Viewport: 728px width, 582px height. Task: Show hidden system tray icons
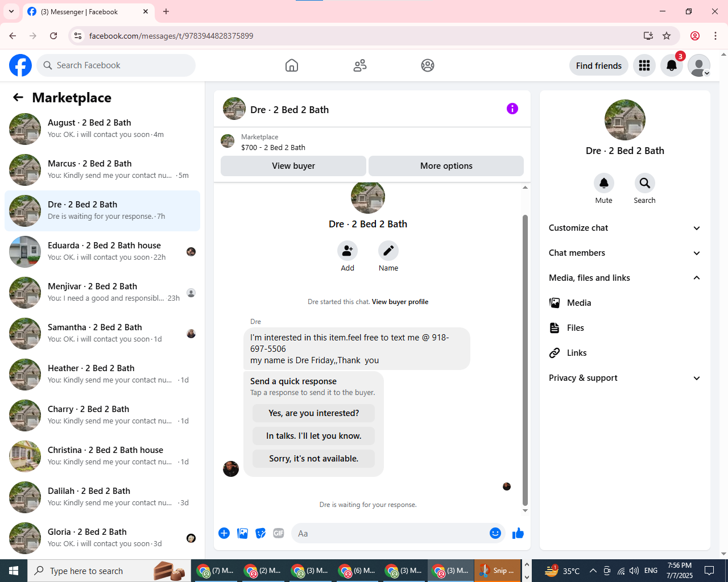pos(593,571)
